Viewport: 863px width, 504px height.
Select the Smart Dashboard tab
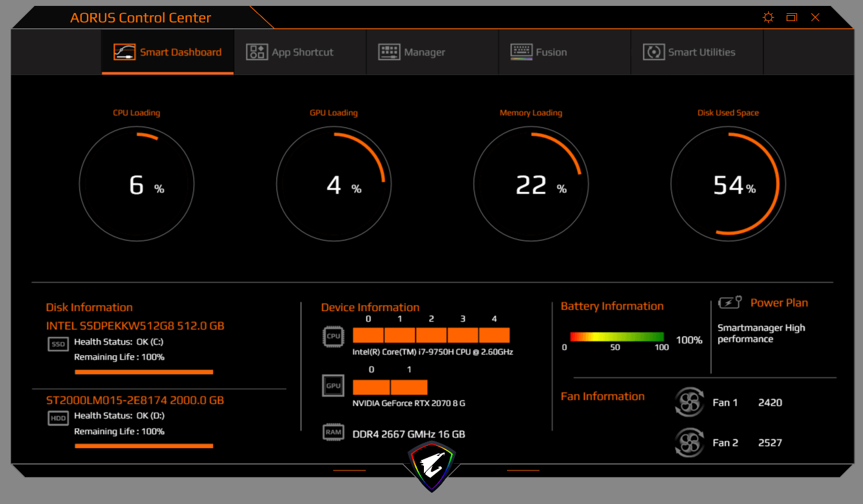(x=167, y=52)
